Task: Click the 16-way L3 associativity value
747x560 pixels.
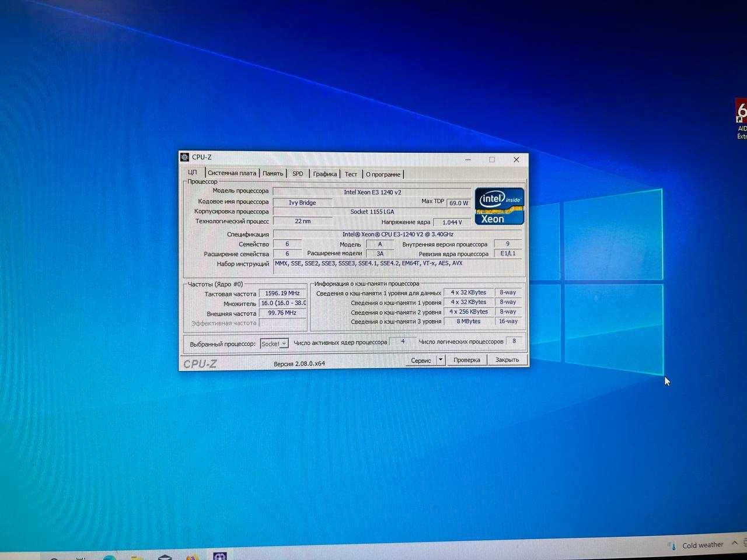Action: 508,321
